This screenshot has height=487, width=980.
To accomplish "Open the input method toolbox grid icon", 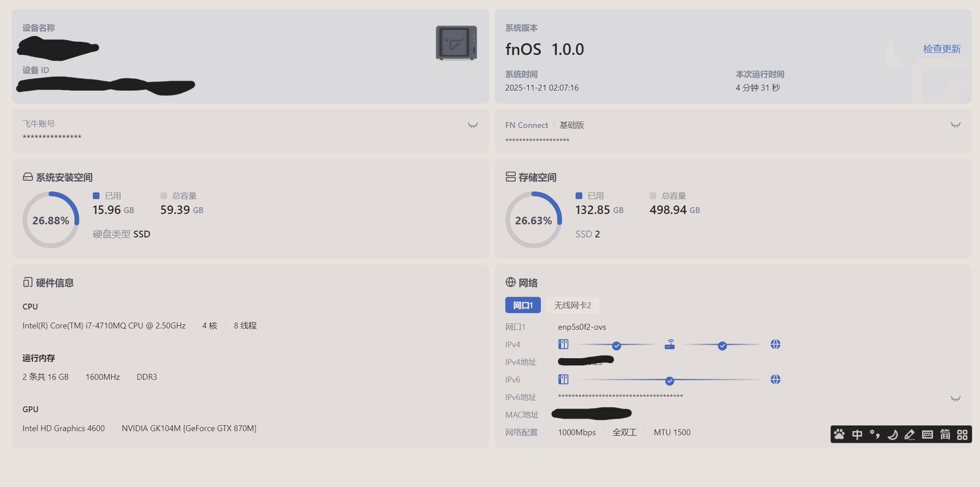I will tap(962, 434).
